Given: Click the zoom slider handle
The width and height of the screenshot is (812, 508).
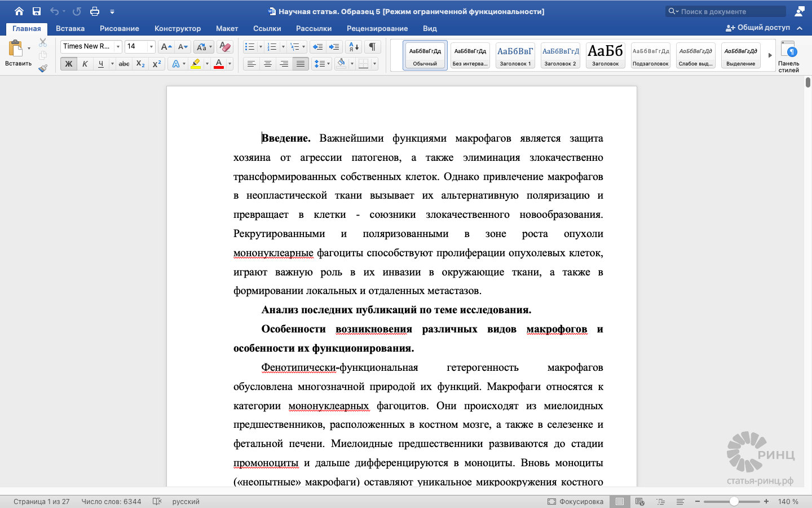Looking at the screenshot, I should tap(734, 501).
